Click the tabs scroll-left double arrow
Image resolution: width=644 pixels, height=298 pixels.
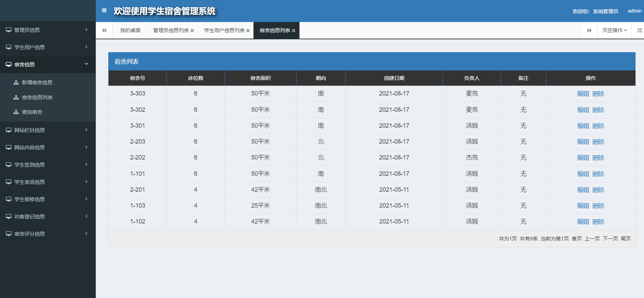pos(104,30)
